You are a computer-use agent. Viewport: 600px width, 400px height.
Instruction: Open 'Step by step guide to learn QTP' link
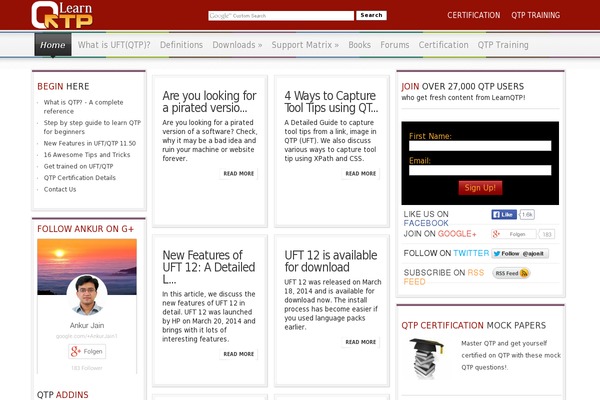coord(92,127)
